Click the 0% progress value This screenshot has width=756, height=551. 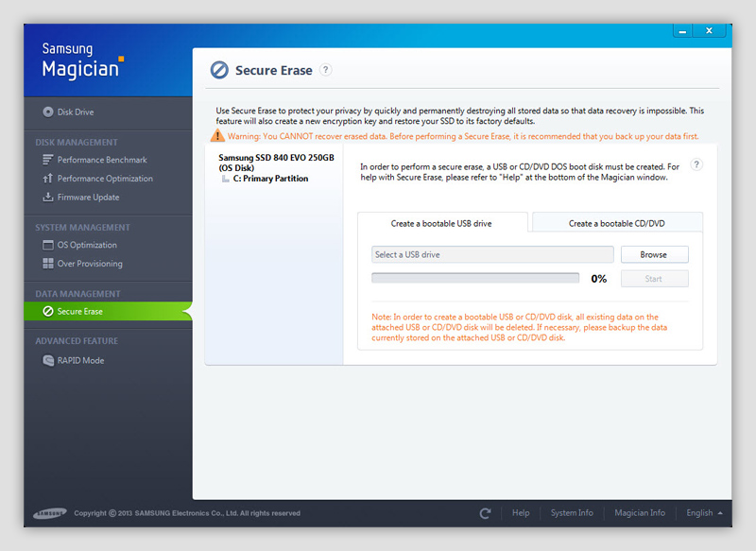[x=599, y=279]
